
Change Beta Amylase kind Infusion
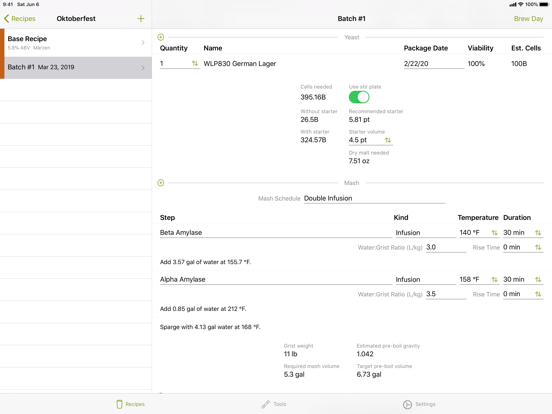(x=425, y=233)
